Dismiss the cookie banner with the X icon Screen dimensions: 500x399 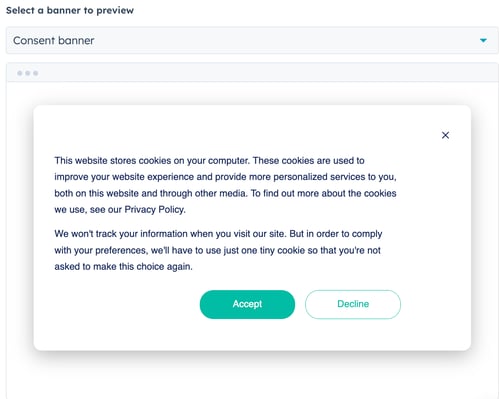coord(445,135)
